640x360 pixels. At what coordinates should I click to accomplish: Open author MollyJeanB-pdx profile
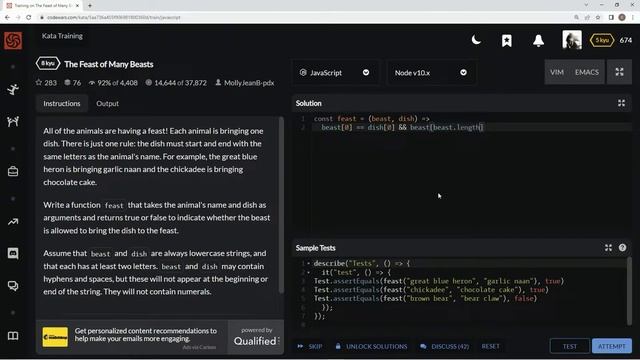pyautogui.click(x=244, y=83)
